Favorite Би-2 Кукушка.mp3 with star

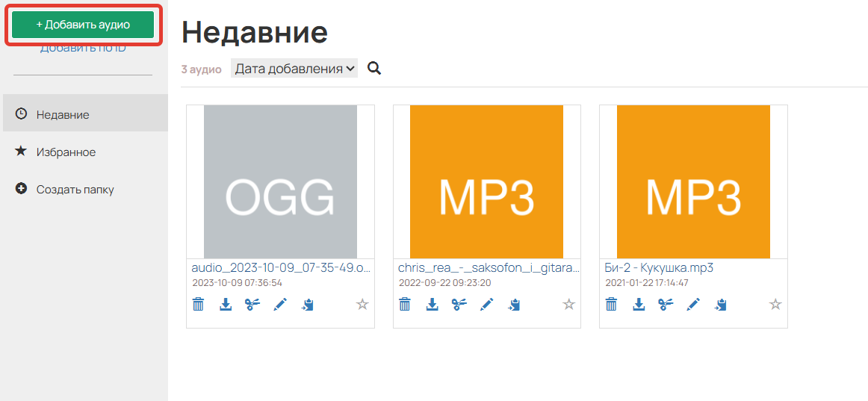[776, 304]
